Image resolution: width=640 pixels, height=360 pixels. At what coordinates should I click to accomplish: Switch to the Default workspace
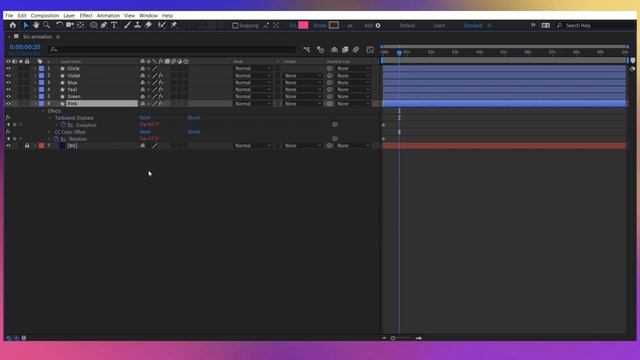point(407,25)
